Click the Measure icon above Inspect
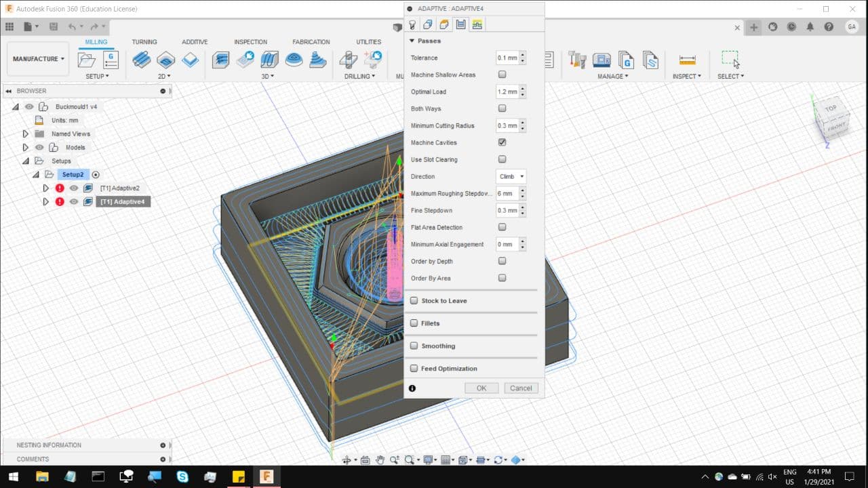The image size is (868, 488). coord(687,60)
